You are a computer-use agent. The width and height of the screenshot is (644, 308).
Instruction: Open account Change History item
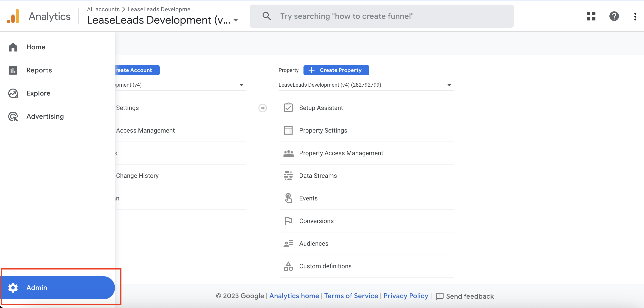click(137, 176)
